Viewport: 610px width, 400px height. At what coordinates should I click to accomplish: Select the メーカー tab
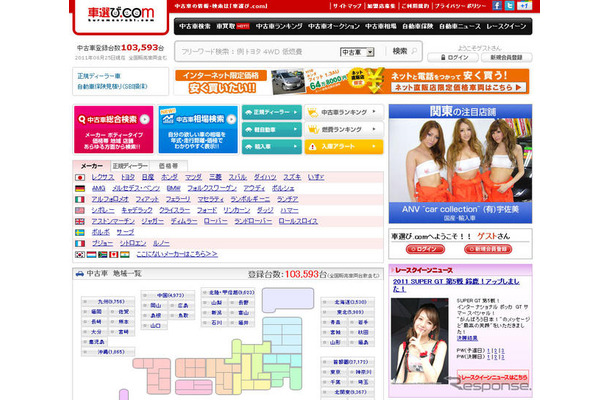[92, 166]
